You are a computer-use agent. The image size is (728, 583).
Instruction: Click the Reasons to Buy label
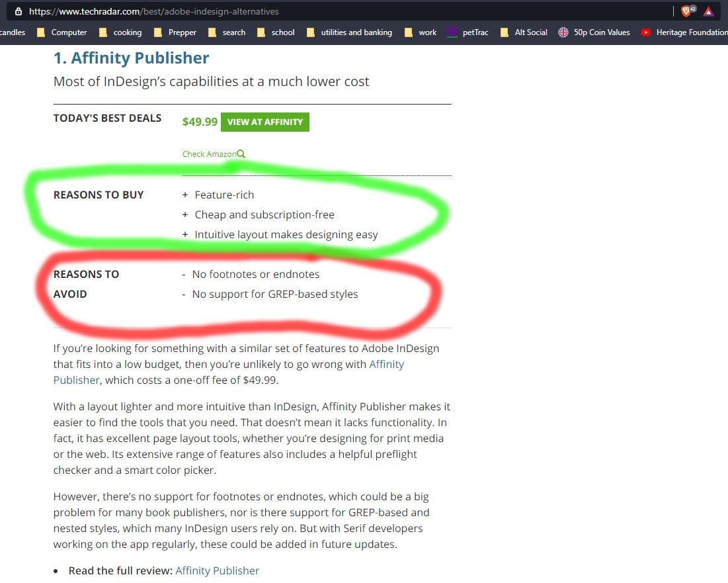(99, 195)
